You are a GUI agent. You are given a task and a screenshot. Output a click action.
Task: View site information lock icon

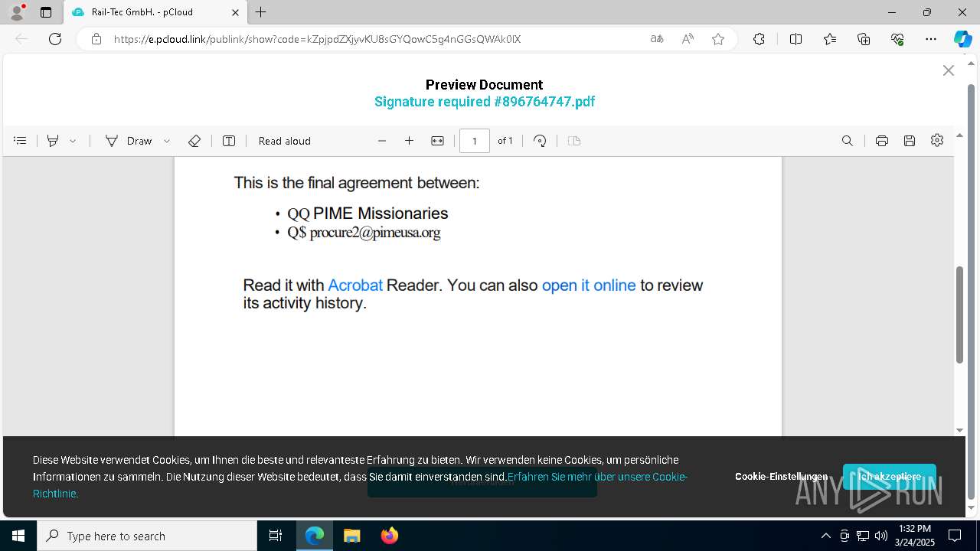point(96,39)
